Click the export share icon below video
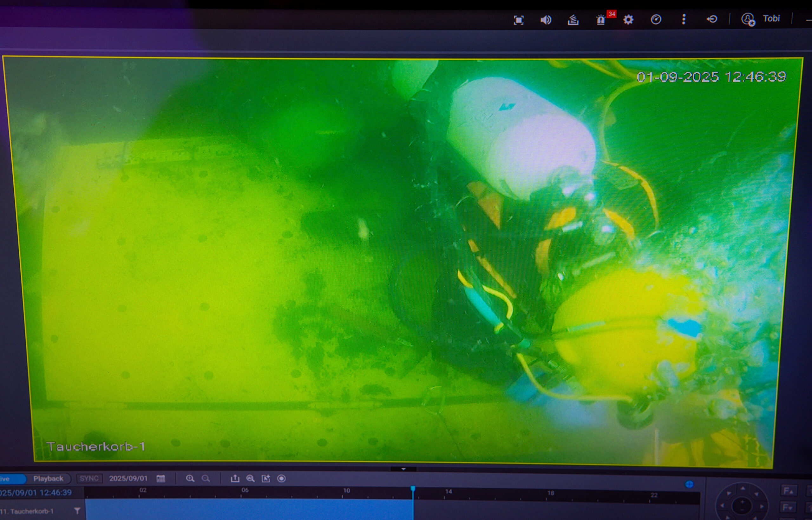The image size is (812, 520). [x=235, y=478]
